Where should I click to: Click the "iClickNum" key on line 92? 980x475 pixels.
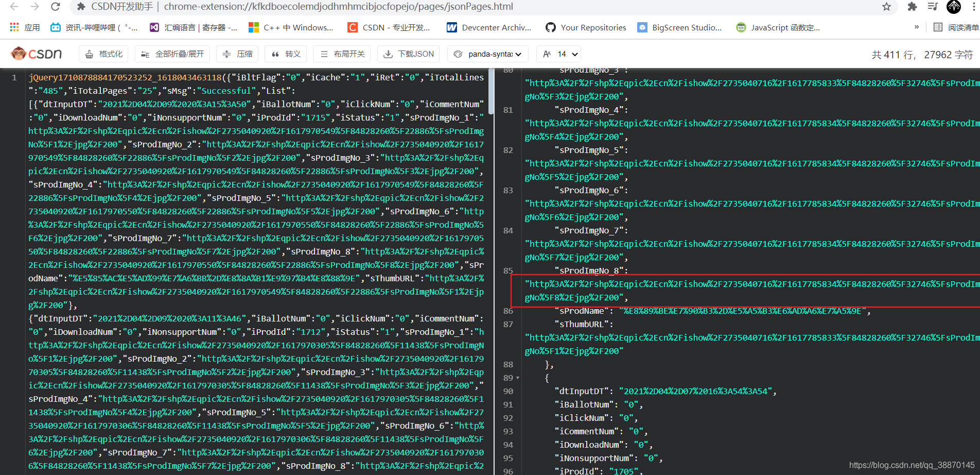coord(582,418)
